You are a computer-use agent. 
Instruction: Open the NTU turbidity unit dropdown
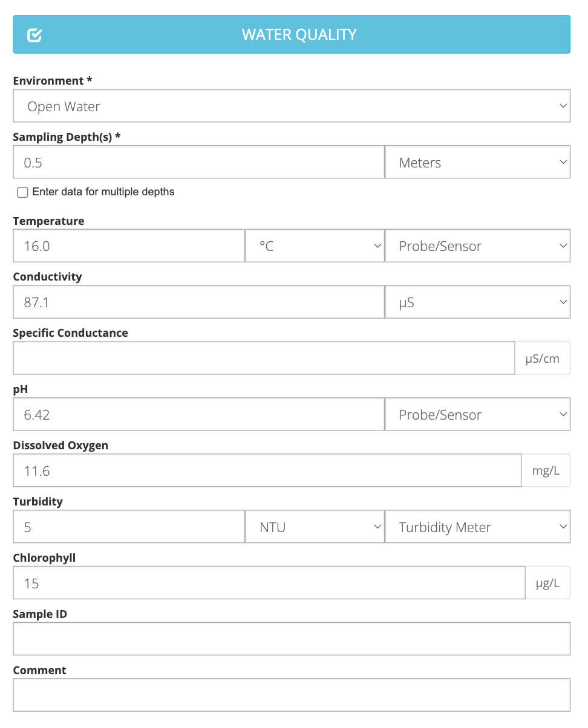[315, 527]
